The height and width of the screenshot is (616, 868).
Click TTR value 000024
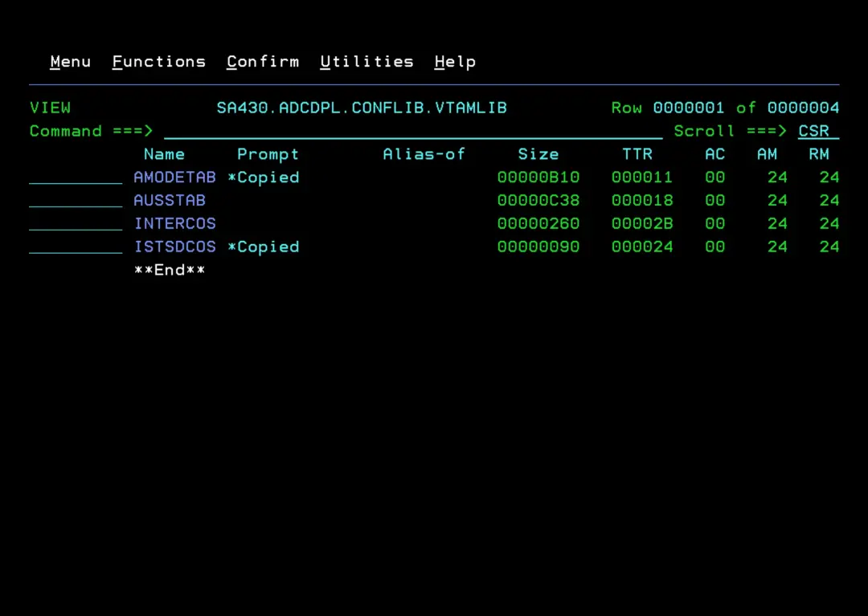642,247
